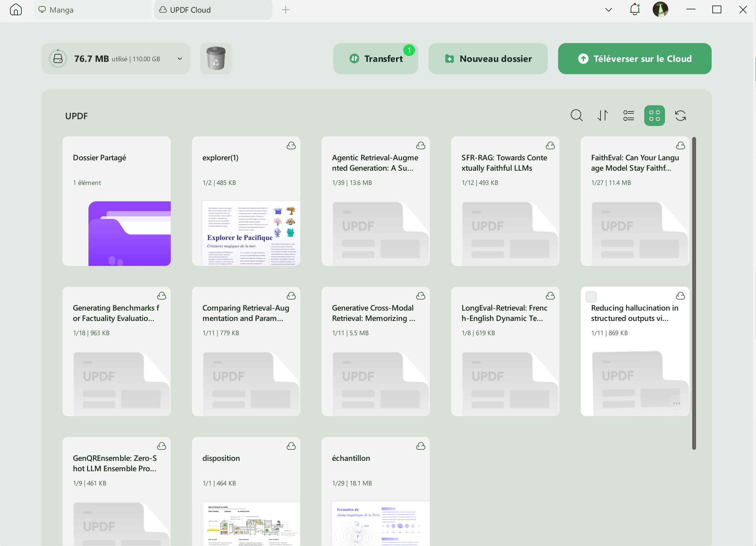Select the checkbox on Reducing hallucination card
The image size is (756, 546).
(591, 296)
